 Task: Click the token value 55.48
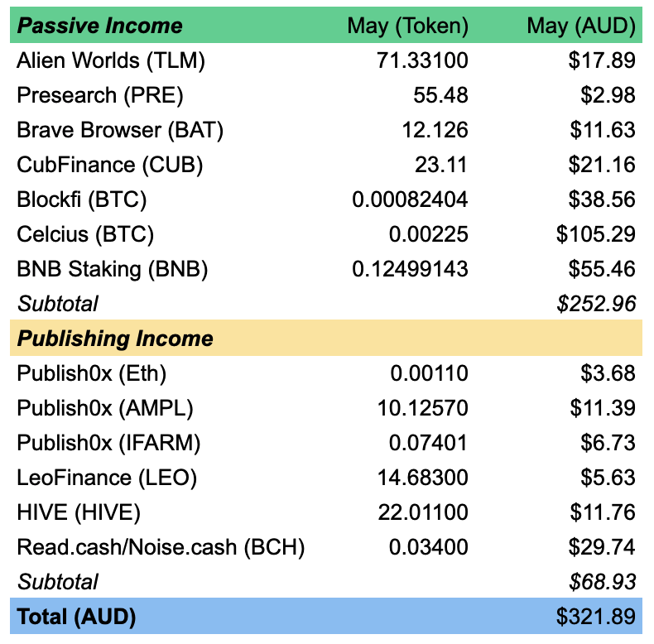[440, 95]
